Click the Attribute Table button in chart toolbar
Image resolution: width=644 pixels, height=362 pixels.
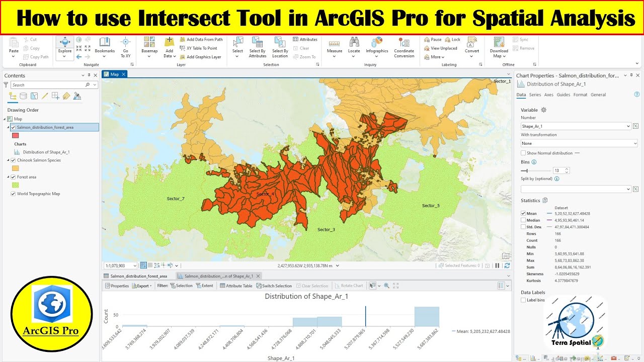click(236, 286)
